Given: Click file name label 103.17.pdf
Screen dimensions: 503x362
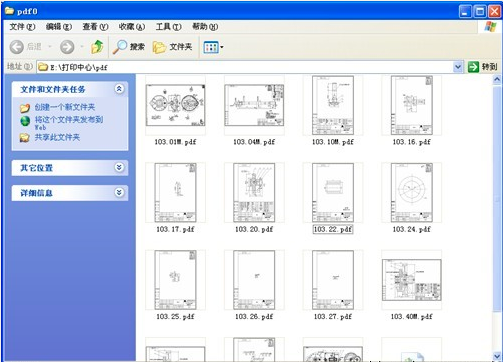Looking at the screenshot, I should tap(175, 229).
